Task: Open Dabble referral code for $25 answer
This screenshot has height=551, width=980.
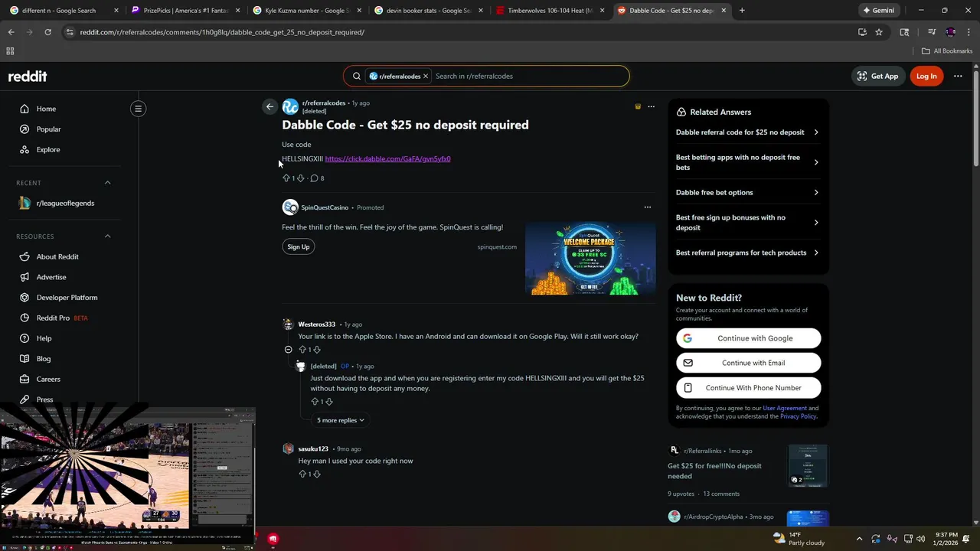Action: click(747, 132)
